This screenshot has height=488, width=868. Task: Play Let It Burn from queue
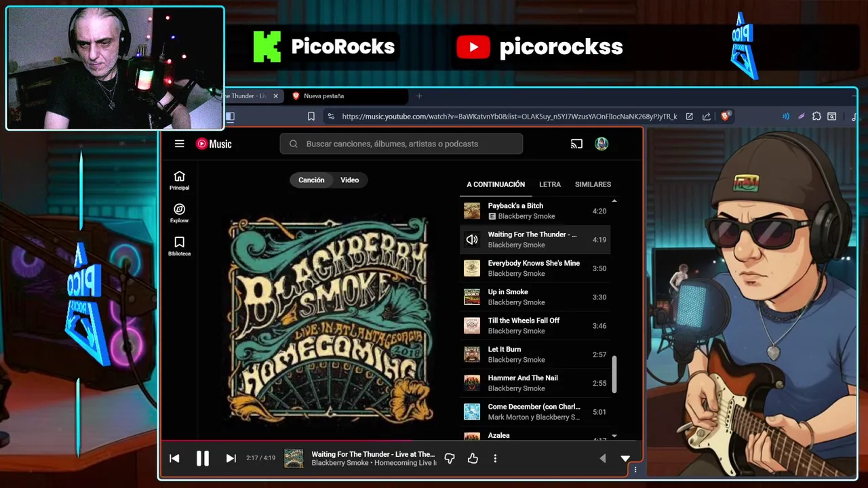pos(535,354)
